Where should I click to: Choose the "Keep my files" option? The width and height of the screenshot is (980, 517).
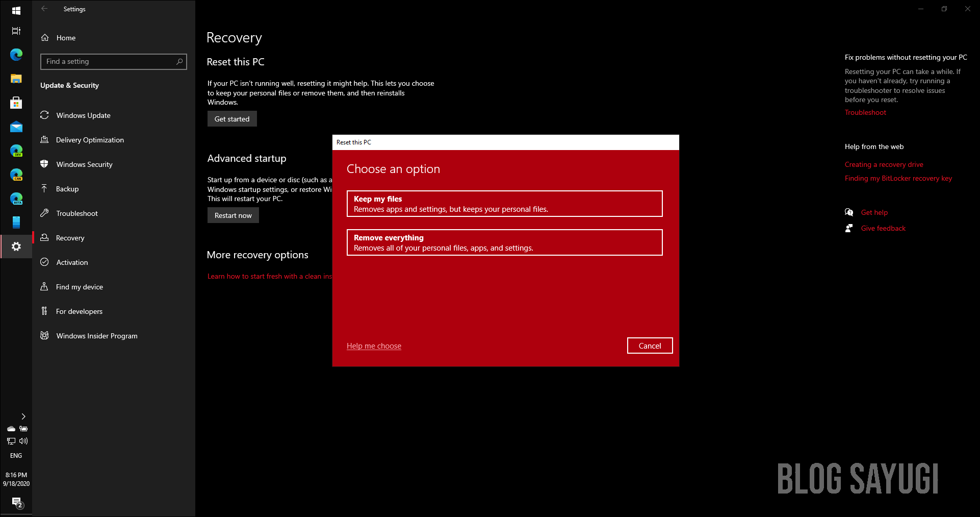click(504, 203)
